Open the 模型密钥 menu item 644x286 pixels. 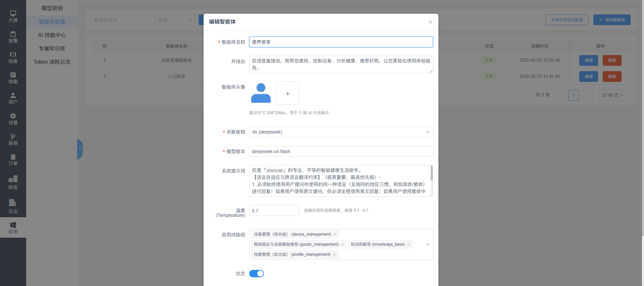52,8
